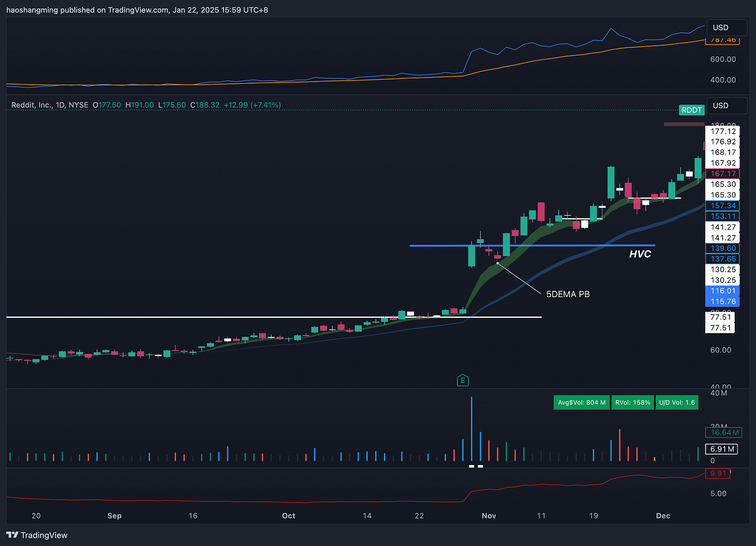The height and width of the screenshot is (546, 756).
Task: Click the 5.00 axis label on the bottom pane
Action: click(718, 494)
